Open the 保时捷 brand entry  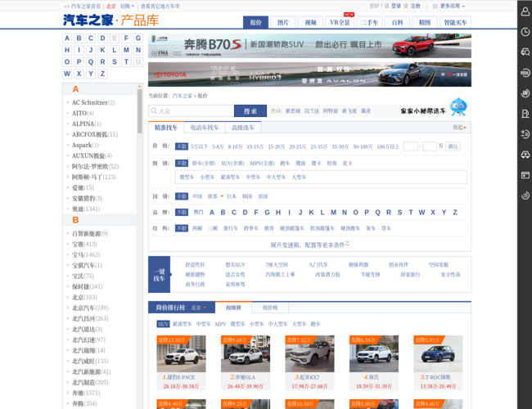coord(87,286)
